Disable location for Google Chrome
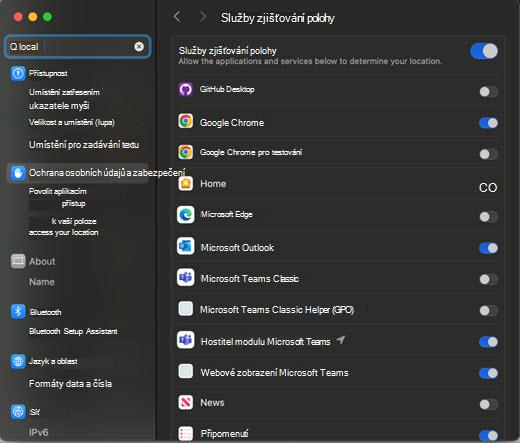 pos(489,123)
